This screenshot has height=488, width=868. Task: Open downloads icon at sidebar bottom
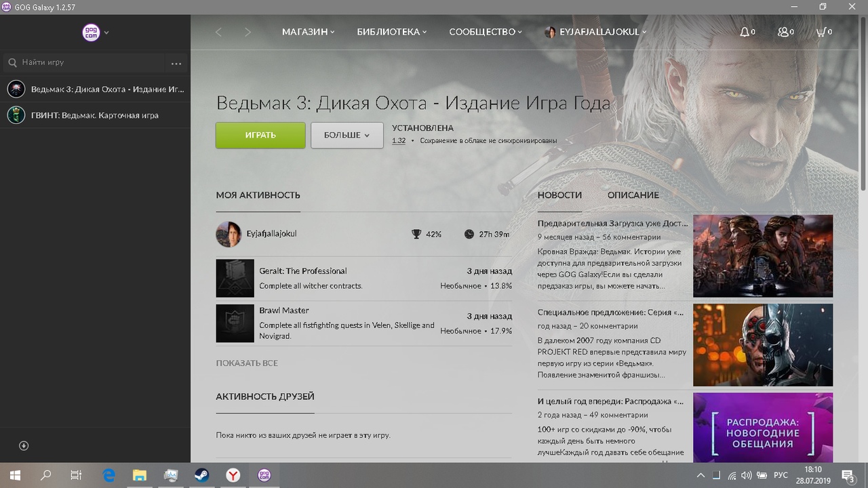(24, 445)
